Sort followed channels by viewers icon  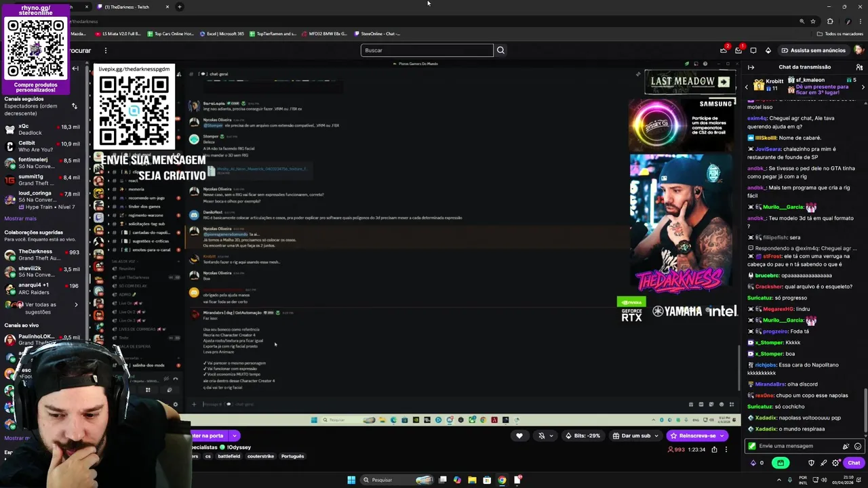pos(75,106)
